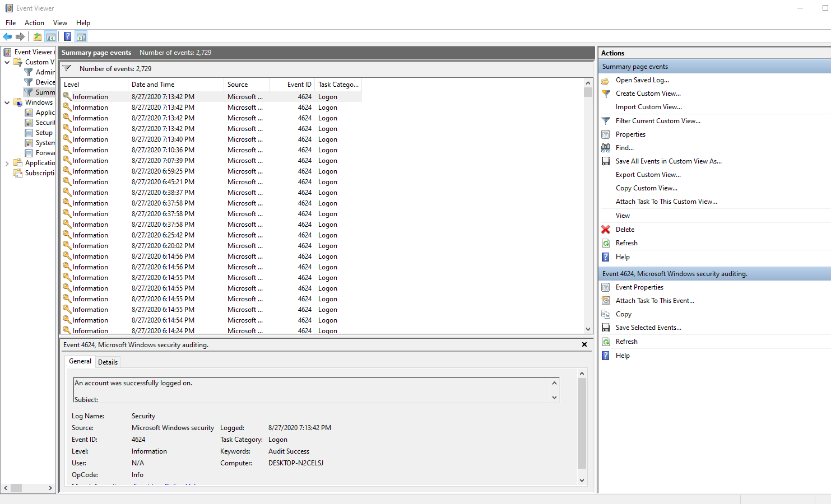Sort by the Event ID column header

(x=292, y=85)
